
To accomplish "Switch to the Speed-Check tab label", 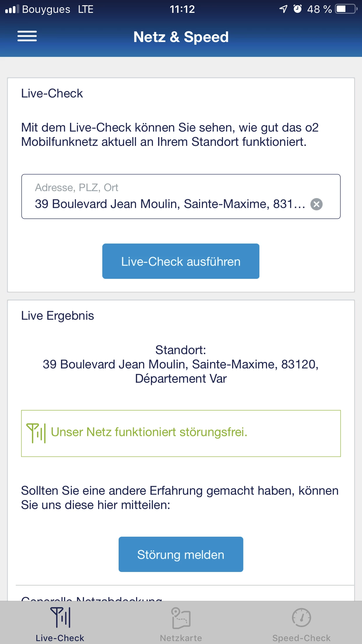I will [x=301, y=638].
